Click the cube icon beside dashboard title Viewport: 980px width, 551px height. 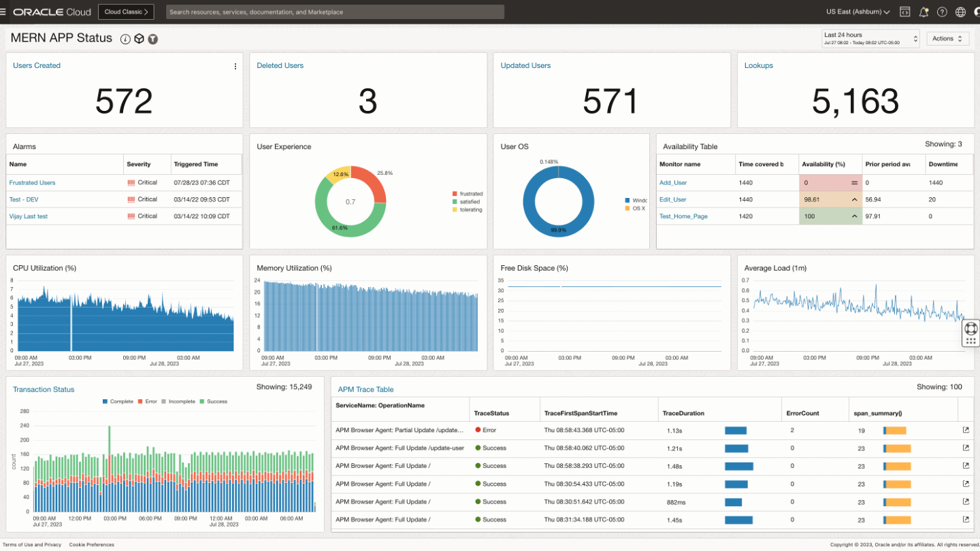[x=139, y=39]
